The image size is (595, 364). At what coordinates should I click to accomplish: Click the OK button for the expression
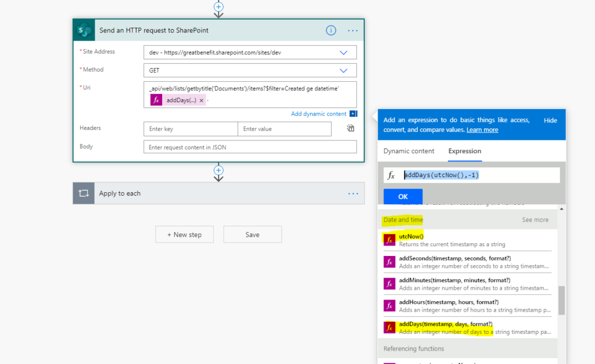pyautogui.click(x=403, y=196)
